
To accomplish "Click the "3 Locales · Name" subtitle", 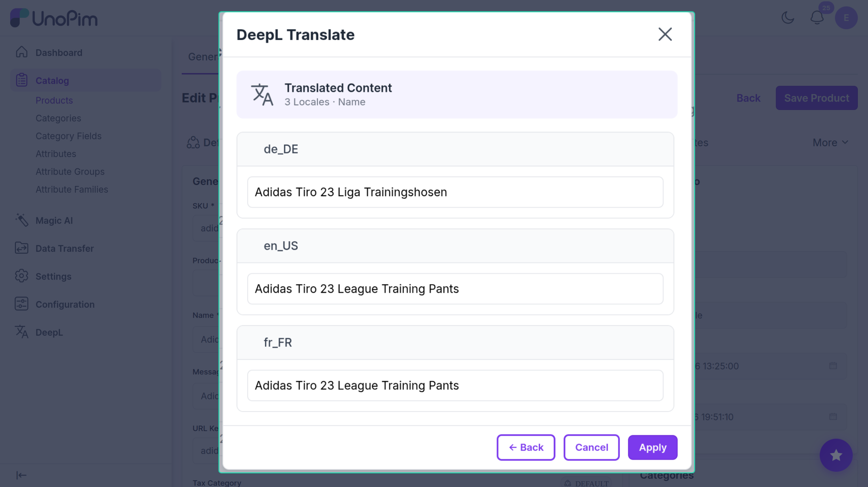I will (x=325, y=102).
